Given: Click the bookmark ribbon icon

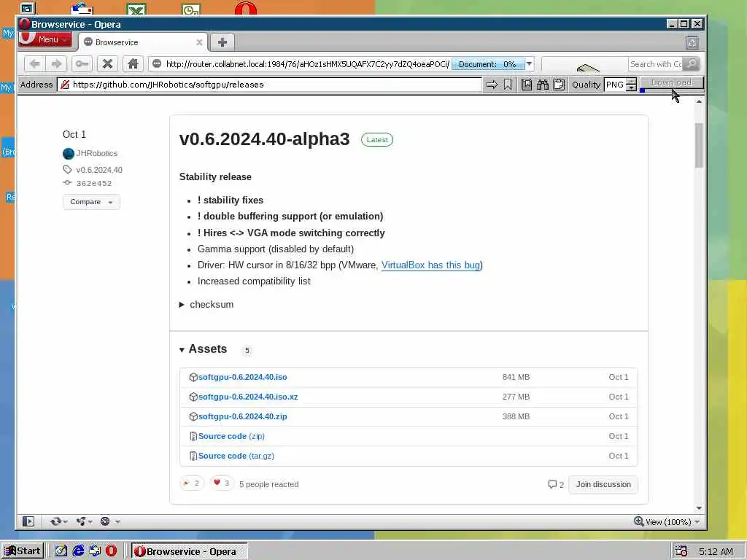Looking at the screenshot, I should pos(508,85).
